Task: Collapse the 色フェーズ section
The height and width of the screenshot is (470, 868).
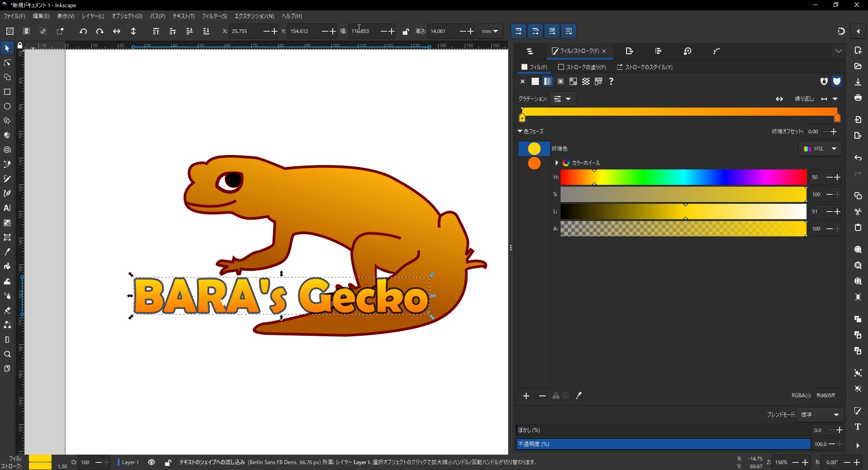Action: (520, 132)
